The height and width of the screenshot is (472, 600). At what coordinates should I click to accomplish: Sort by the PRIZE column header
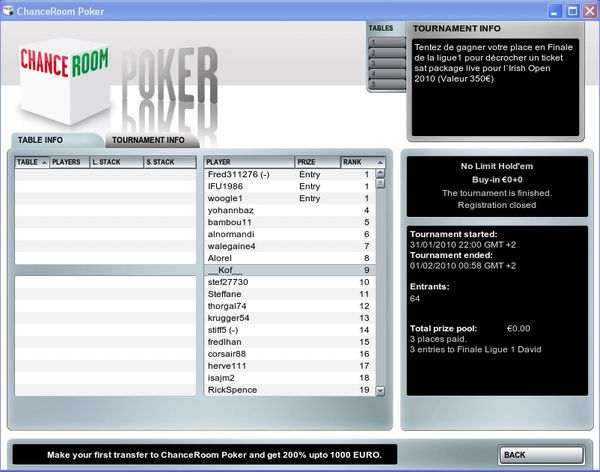[x=317, y=162]
